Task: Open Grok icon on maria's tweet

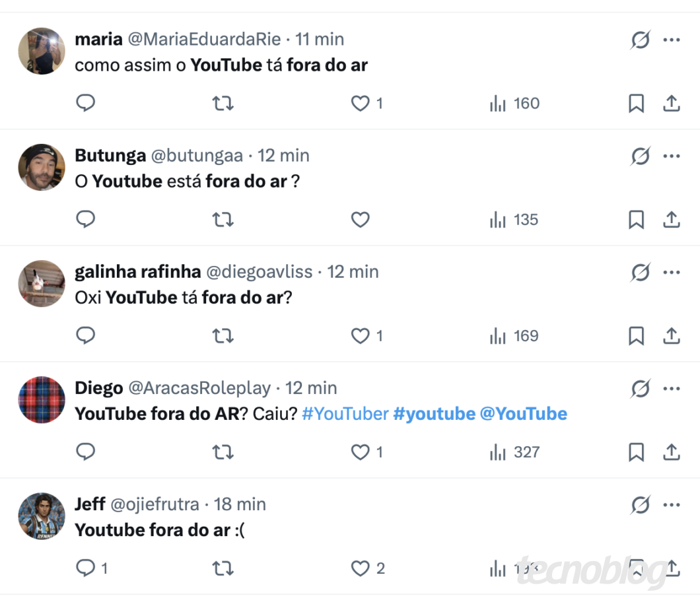Action: tap(640, 40)
